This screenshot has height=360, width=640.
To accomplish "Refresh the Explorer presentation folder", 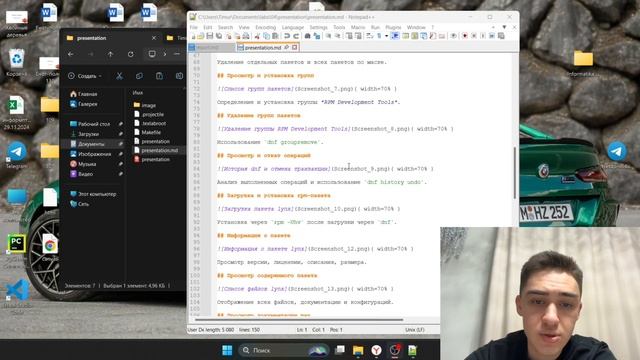I will pyautogui.click(x=131, y=54).
